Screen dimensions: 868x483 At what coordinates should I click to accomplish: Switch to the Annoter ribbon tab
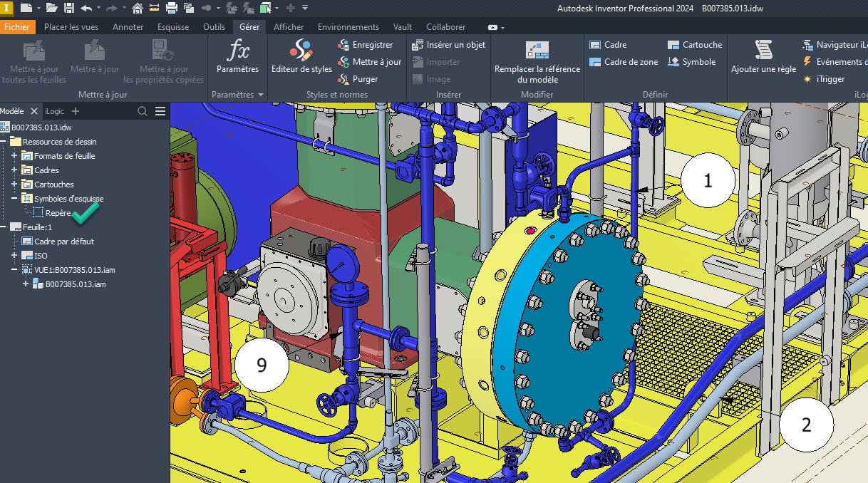tap(128, 27)
